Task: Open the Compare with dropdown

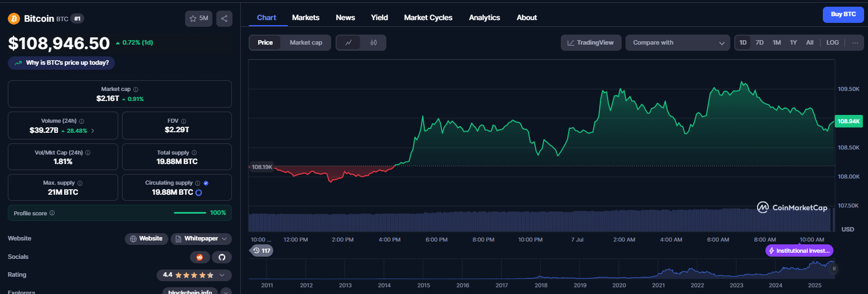Action: 677,42
